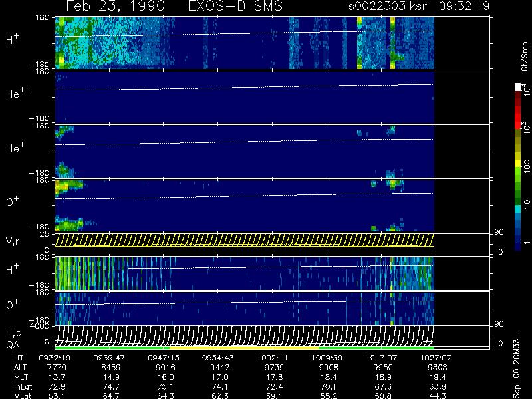The image size is (532, 399).
Task: Click the UT value '0932:19'
Action: click(x=55, y=358)
